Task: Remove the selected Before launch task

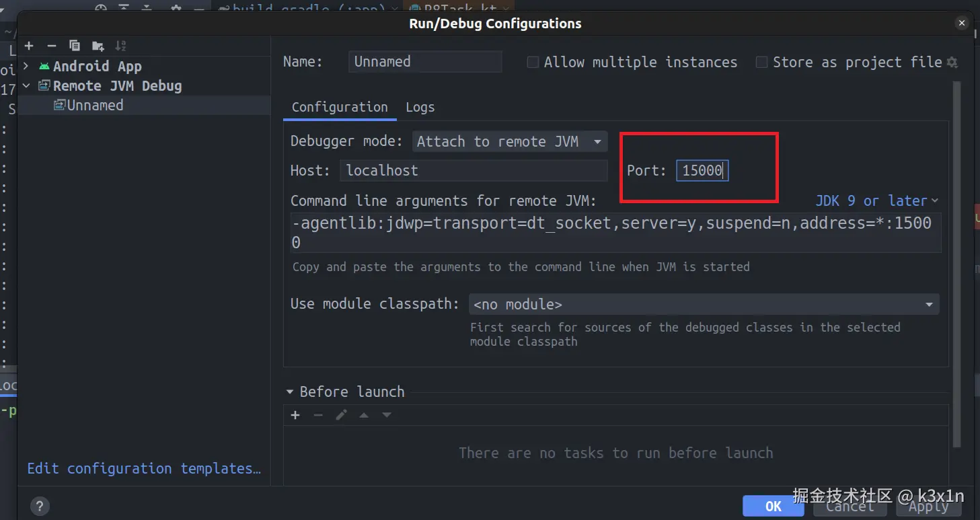Action: pos(318,415)
